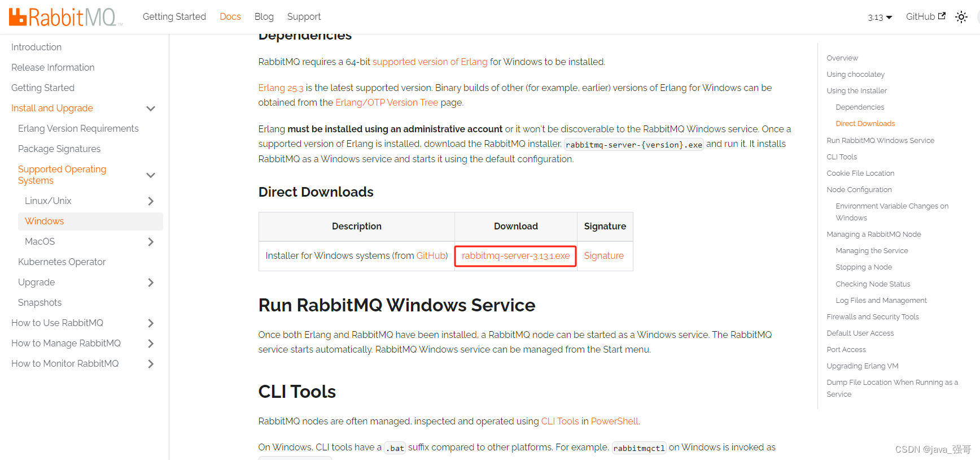Jump to Direct Downloads in table of contents
The height and width of the screenshot is (460, 980).
[x=865, y=123]
